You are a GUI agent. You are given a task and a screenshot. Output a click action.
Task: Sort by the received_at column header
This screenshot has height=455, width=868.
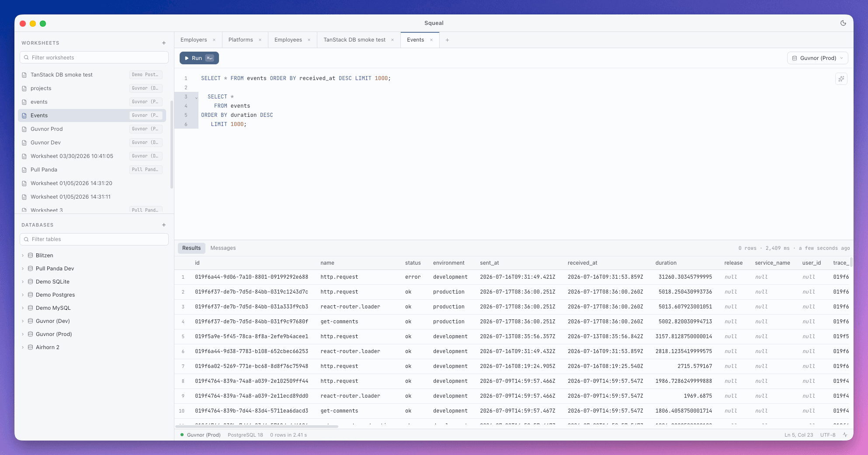[582, 263]
